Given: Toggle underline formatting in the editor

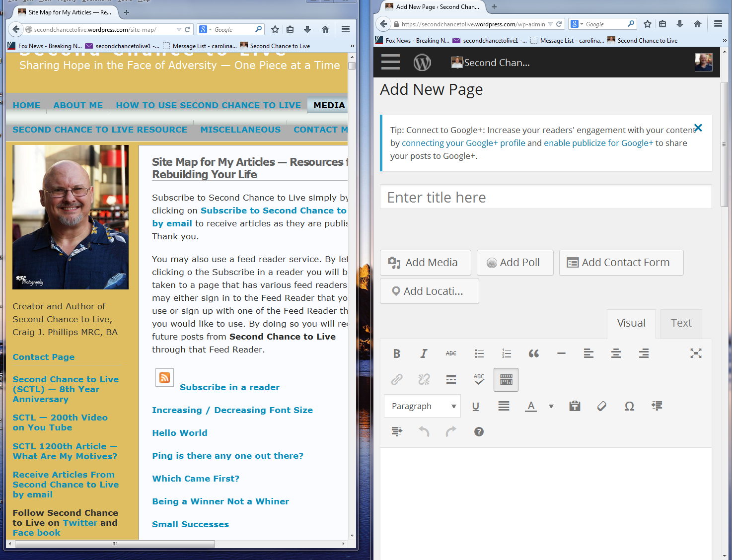Looking at the screenshot, I should (475, 406).
